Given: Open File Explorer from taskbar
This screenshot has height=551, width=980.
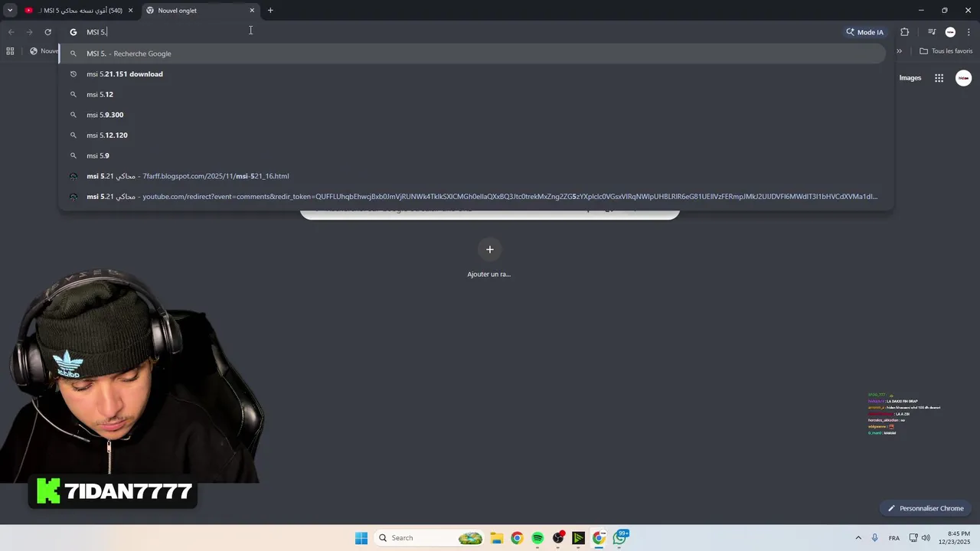Looking at the screenshot, I should pyautogui.click(x=496, y=538).
